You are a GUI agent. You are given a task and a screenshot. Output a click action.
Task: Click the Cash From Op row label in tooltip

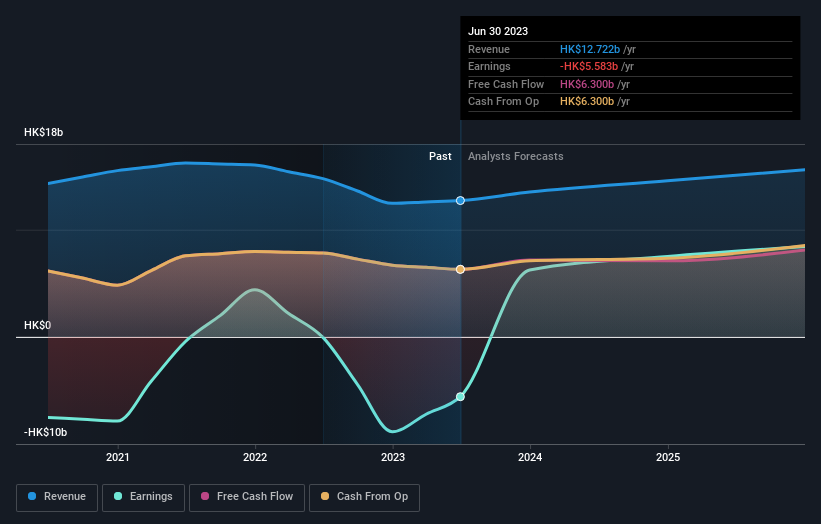(x=503, y=102)
